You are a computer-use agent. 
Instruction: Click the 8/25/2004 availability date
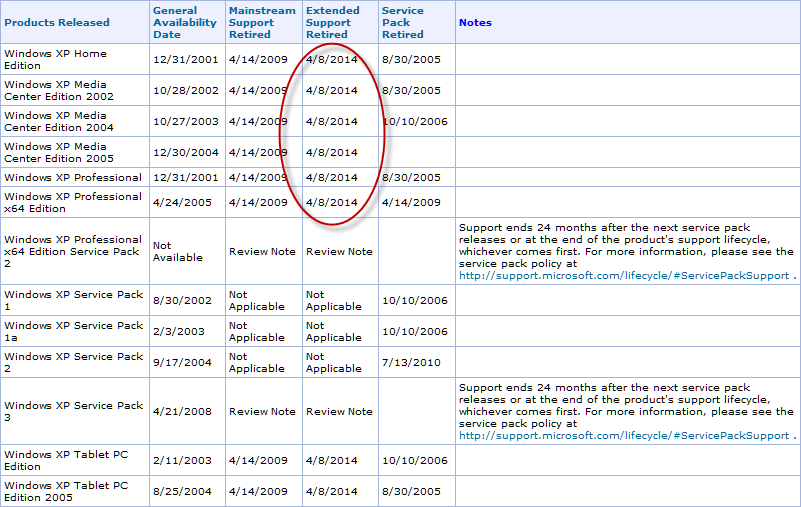click(x=182, y=491)
